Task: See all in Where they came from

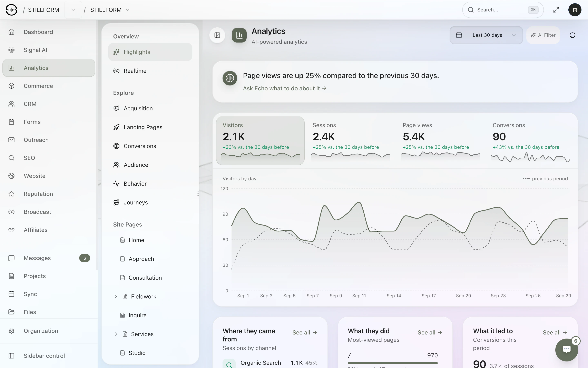Action: (305, 332)
